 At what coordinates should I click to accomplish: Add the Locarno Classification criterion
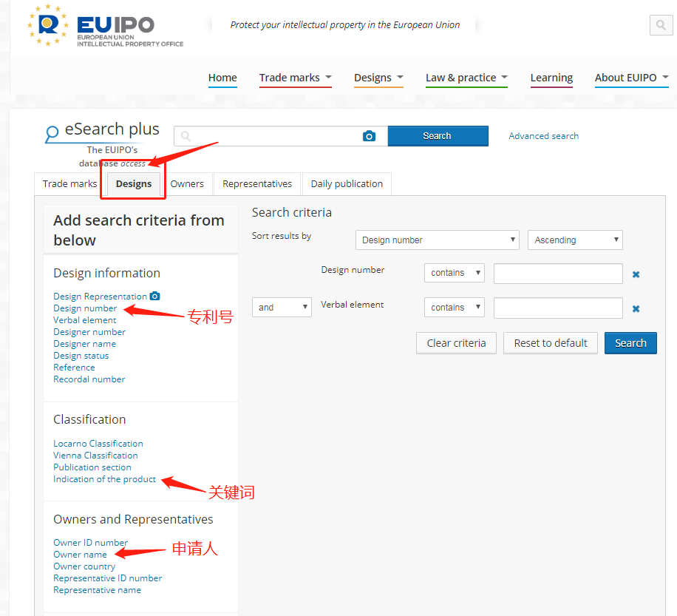pos(98,444)
